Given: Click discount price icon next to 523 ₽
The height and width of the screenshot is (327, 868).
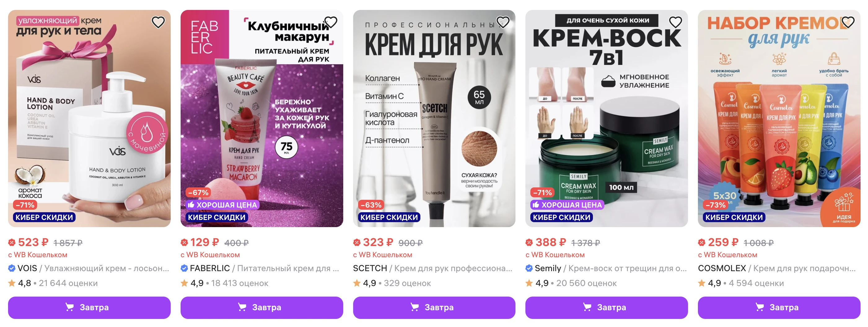Looking at the screenshot, I should (x=12, y=242).
